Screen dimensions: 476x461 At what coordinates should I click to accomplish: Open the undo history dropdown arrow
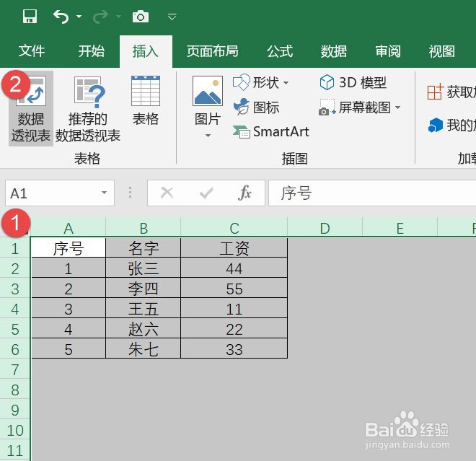point(79,17)
